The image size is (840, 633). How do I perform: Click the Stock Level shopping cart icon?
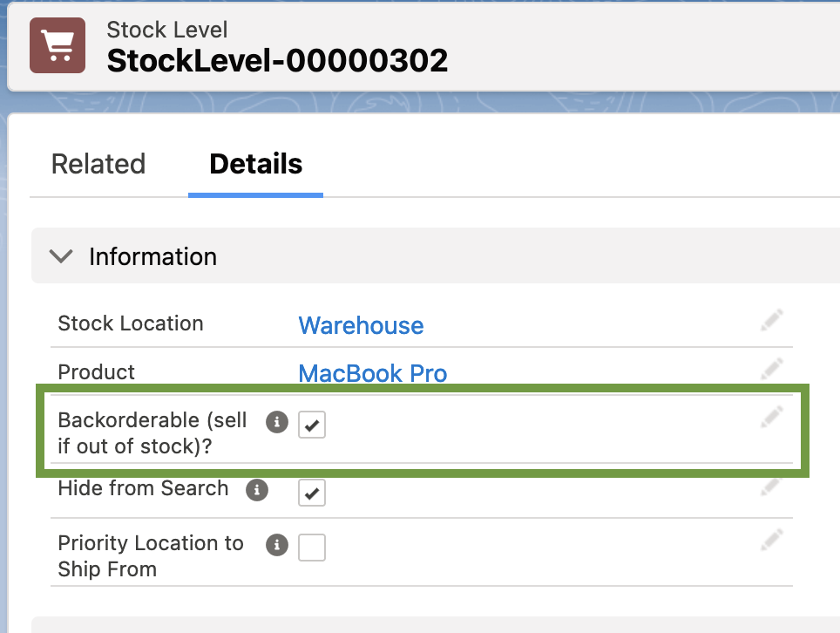57,44
